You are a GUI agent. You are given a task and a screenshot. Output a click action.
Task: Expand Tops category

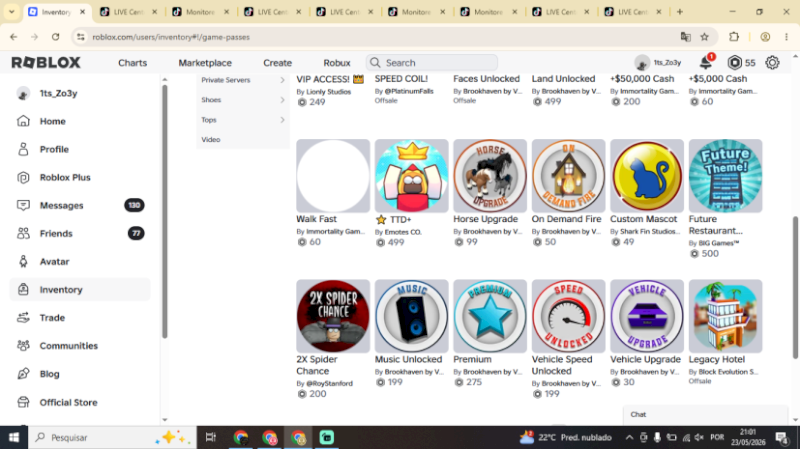[x=243, y=120]
